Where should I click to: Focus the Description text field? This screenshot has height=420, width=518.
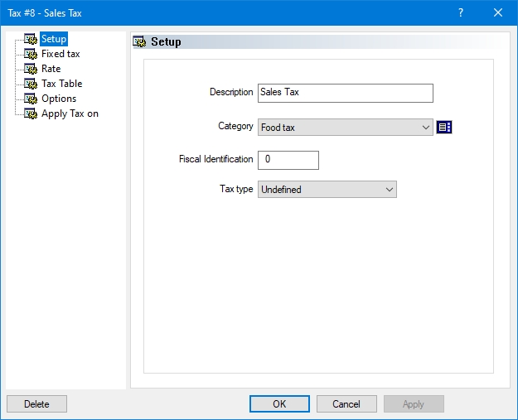pos(345,93)
